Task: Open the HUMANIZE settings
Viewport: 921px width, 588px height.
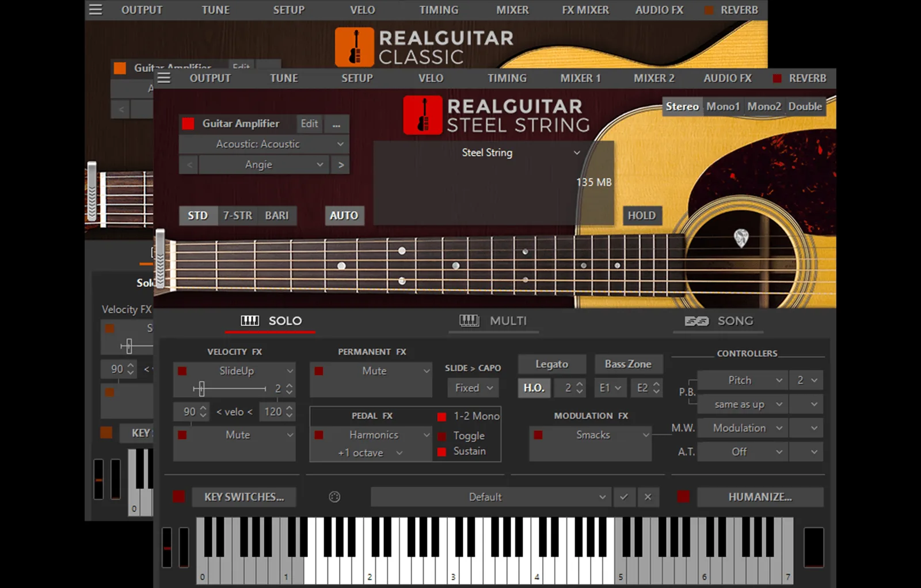Action: (760, 497)
